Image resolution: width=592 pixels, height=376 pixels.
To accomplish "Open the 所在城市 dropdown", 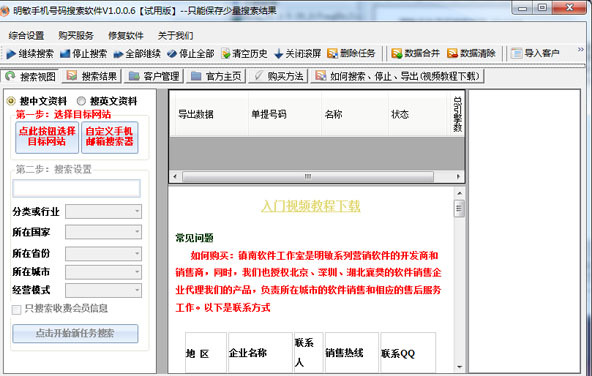I will pos(103,272).
